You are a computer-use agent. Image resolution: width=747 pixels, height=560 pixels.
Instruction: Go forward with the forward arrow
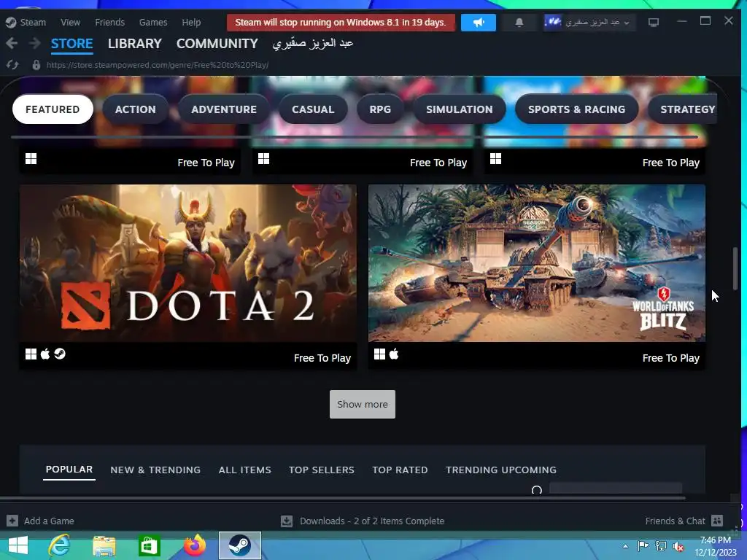click(x=35, y=43)
